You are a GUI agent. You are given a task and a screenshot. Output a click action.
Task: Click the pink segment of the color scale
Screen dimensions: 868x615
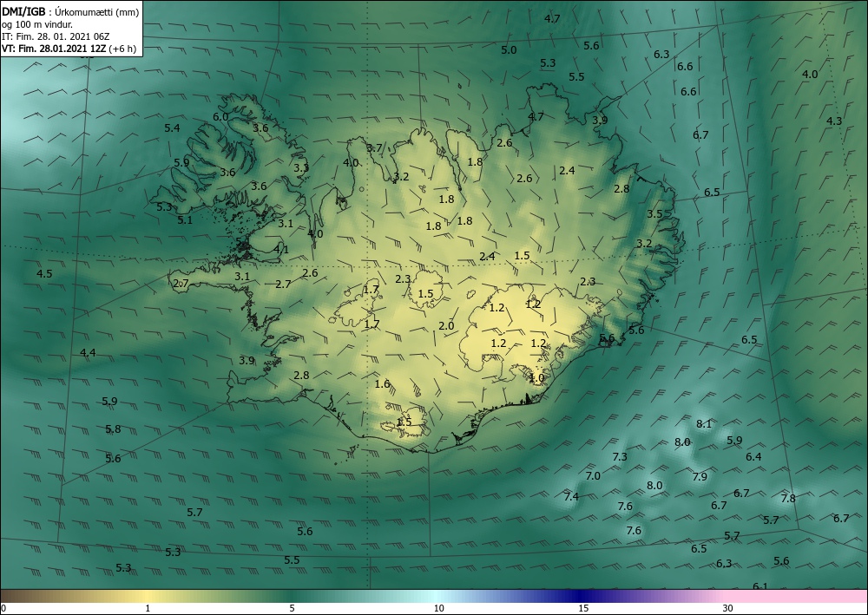[797, 596]
